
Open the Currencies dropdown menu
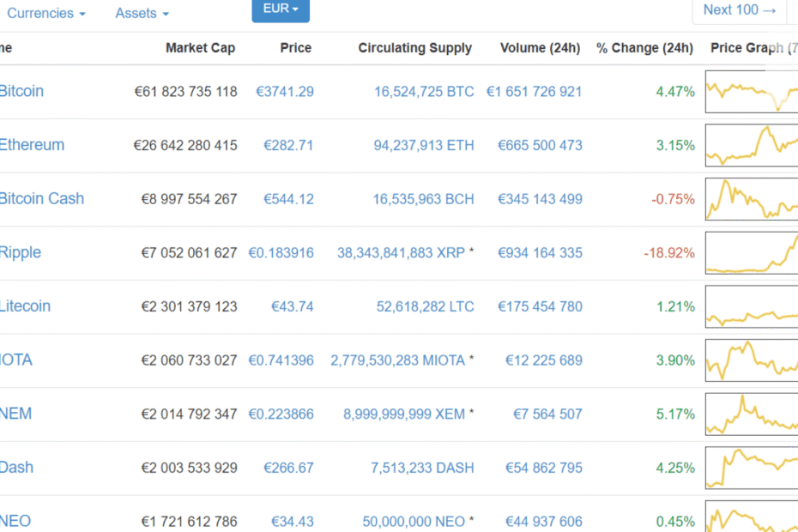(46, 13)
